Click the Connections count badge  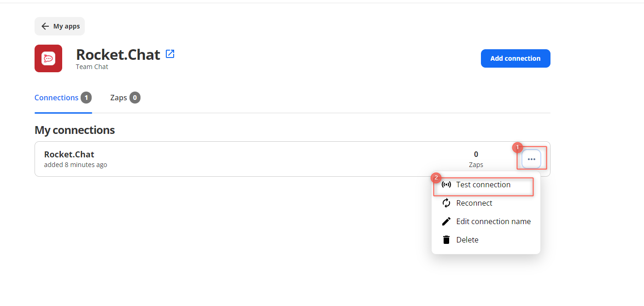pyautogui.click(x=86, y=98)
